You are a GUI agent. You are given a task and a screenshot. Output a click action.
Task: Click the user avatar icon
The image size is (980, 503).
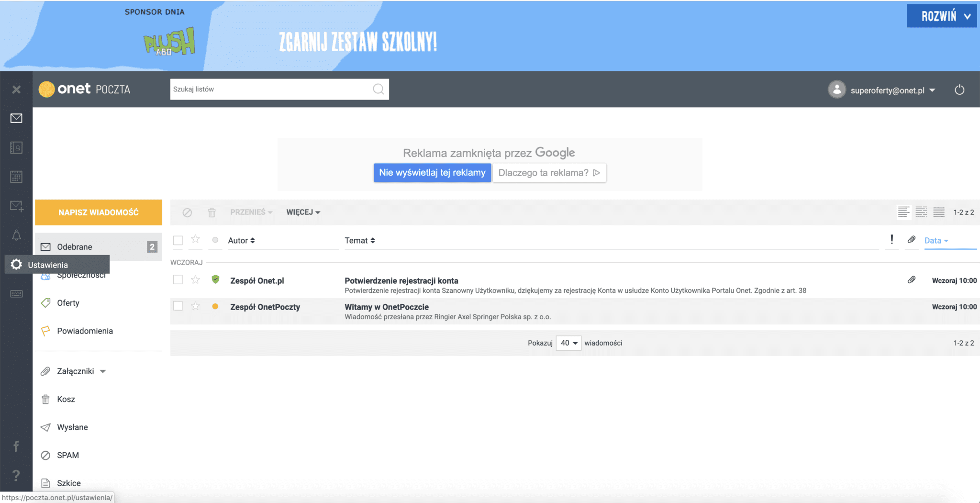coord(837,89)
